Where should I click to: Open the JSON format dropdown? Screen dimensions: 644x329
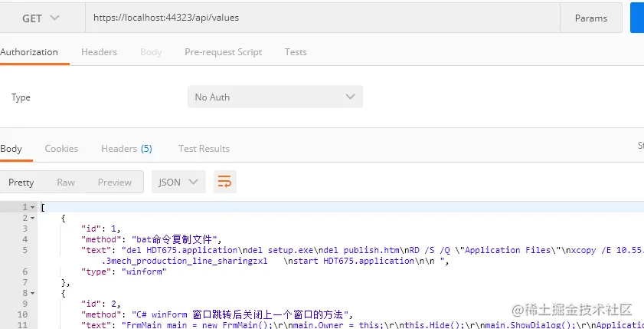tap(178, 182)
